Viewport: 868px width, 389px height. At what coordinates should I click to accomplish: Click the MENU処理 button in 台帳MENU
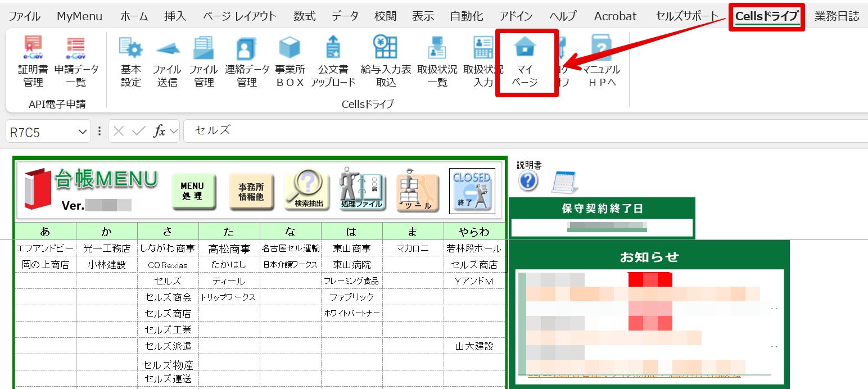click(193, 191)
